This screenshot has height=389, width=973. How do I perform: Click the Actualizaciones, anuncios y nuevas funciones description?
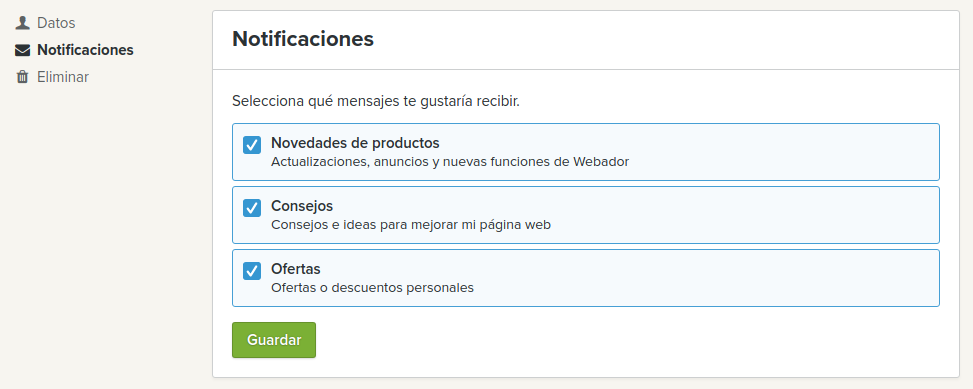click(450, 162)
